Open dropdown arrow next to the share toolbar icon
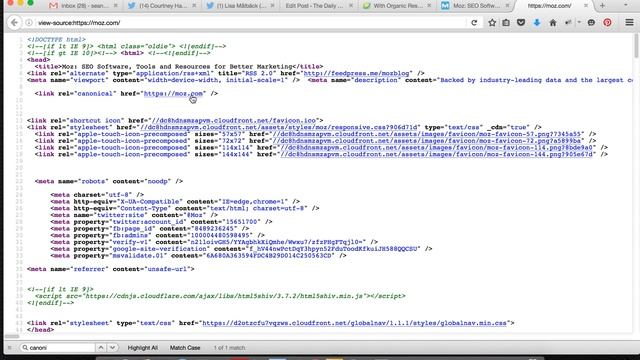Viewport: 640px width, 360px height. (x=579, y=23)
